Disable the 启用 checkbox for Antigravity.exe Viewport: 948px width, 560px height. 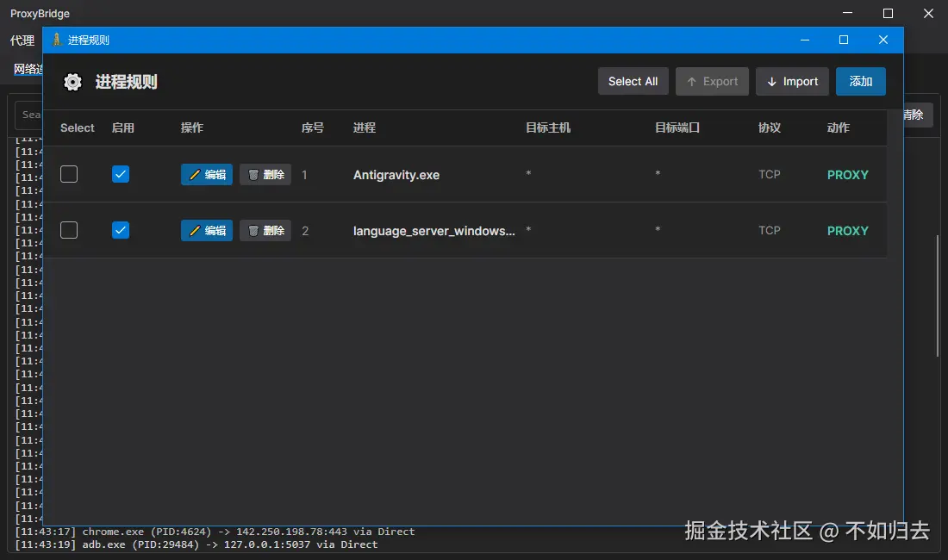pos(121,175)
